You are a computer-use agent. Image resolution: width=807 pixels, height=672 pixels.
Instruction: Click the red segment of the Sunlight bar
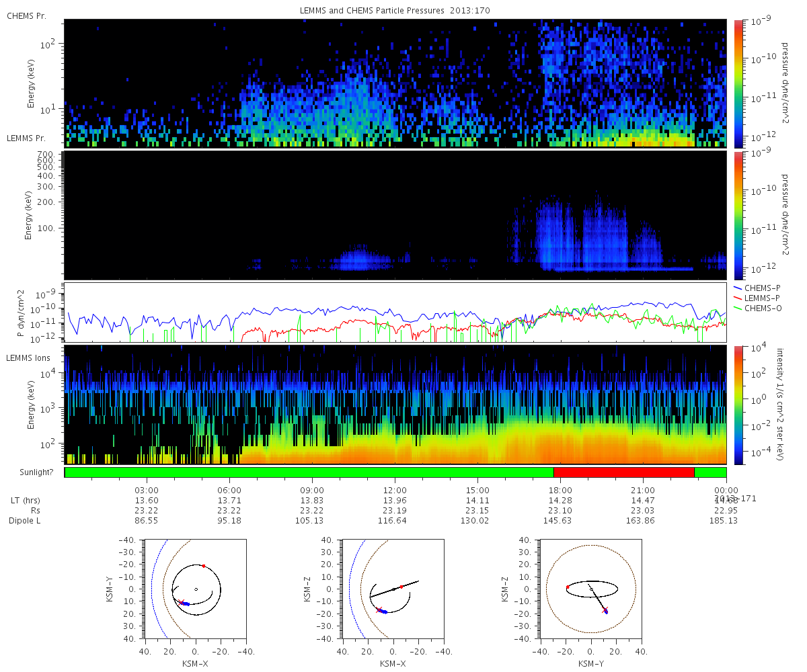pyautogui.click(x=623, y=472)
